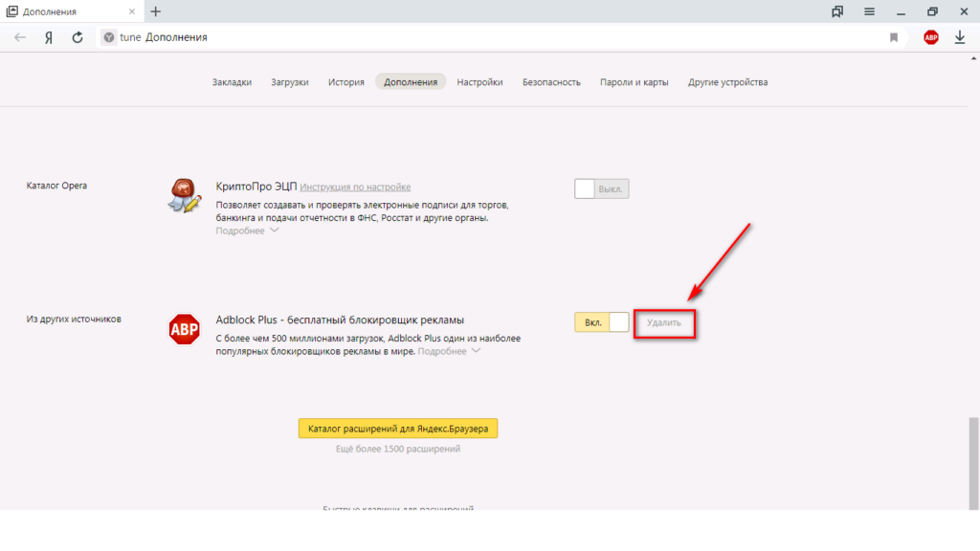Click the Adblock Plus logo icon
980x551 pixels.
tap(185, 329)
